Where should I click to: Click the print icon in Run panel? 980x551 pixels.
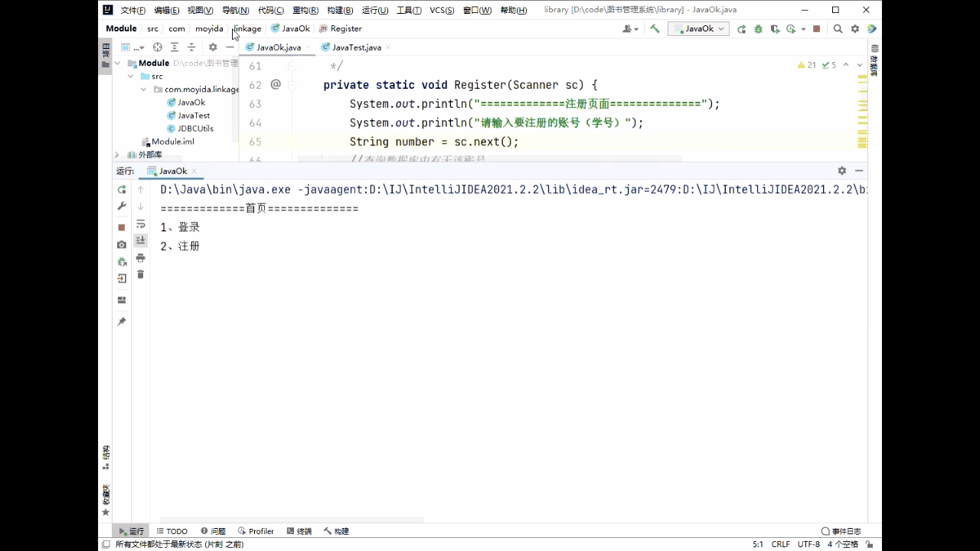tap(141, 258)
